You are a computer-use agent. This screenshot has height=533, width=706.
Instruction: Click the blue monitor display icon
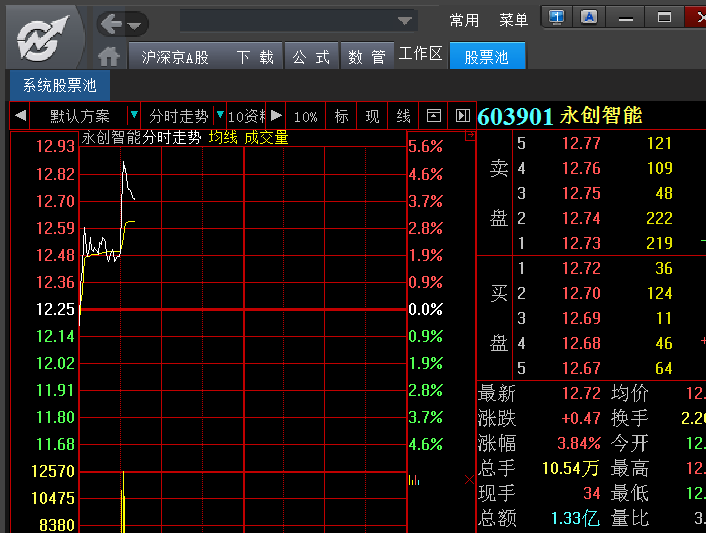[x=557, y=17]
